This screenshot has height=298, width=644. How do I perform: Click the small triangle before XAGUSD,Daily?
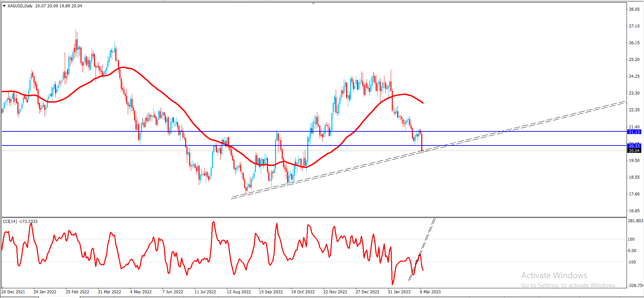click(4, 6)
